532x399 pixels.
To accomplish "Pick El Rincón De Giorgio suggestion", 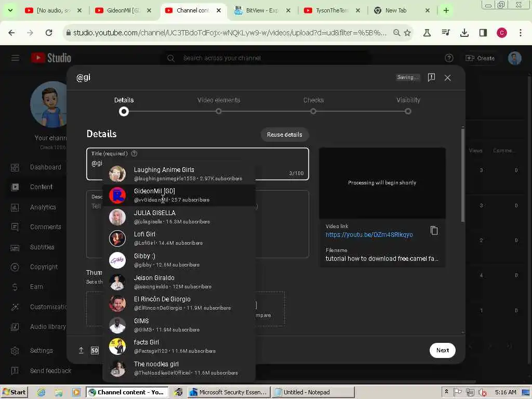I will 179,303.
